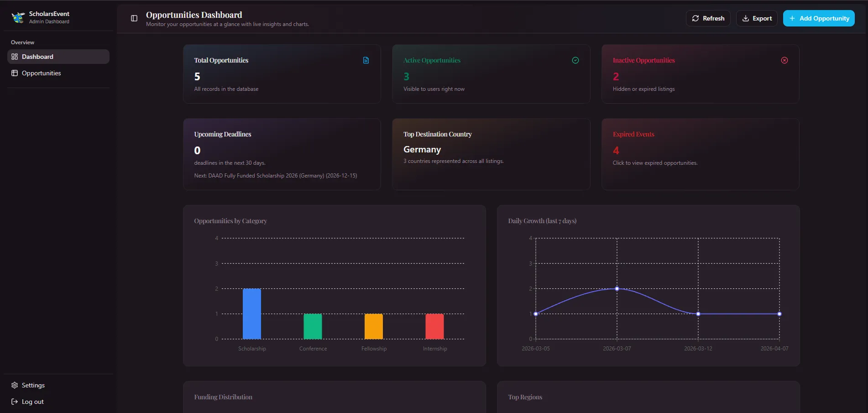Toggle the sidebar panel icon
This screenshot has width=868, height=413.
click(134, 18)
